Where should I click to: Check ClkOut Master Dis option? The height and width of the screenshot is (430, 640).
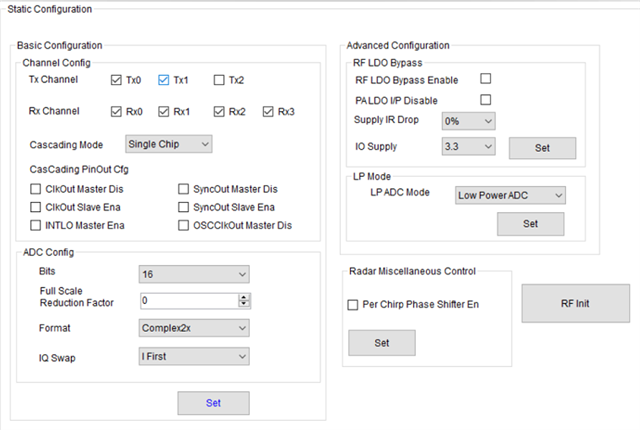tap(36, 188)
